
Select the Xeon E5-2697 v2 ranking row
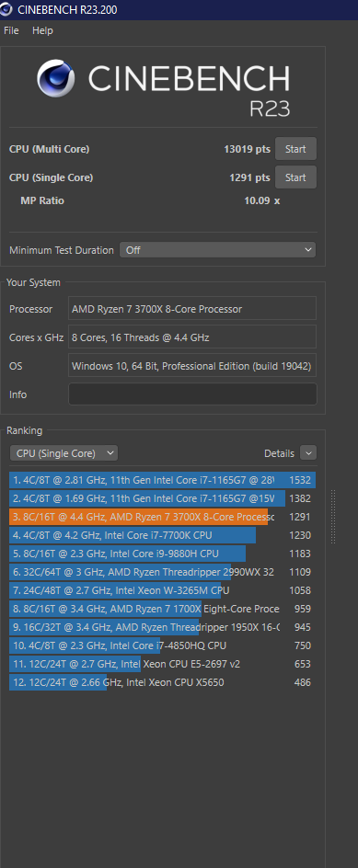click(x=162, y=664)
